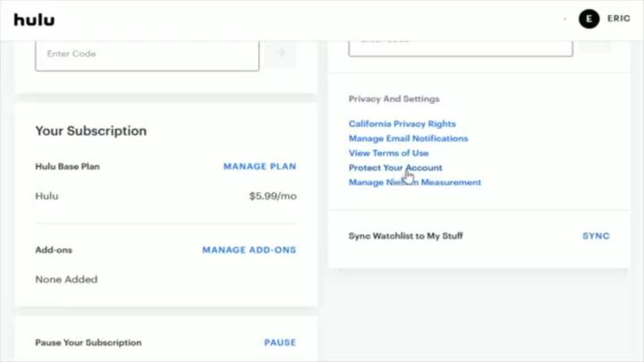The height and width of the screenshot is (362, 644).
Task: Open California Privacy Rights link
Action: (x=402, y=124)
